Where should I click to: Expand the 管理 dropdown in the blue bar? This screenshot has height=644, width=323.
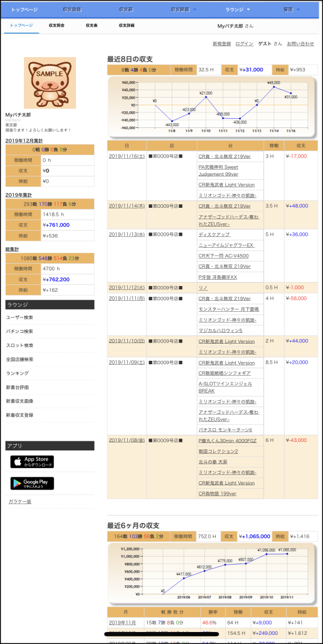292,10
